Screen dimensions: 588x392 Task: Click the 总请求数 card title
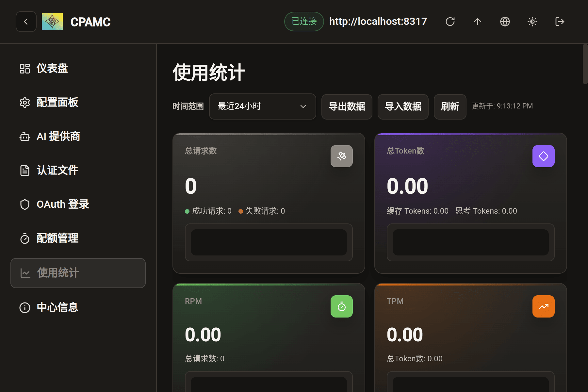(x=201, y=151)
